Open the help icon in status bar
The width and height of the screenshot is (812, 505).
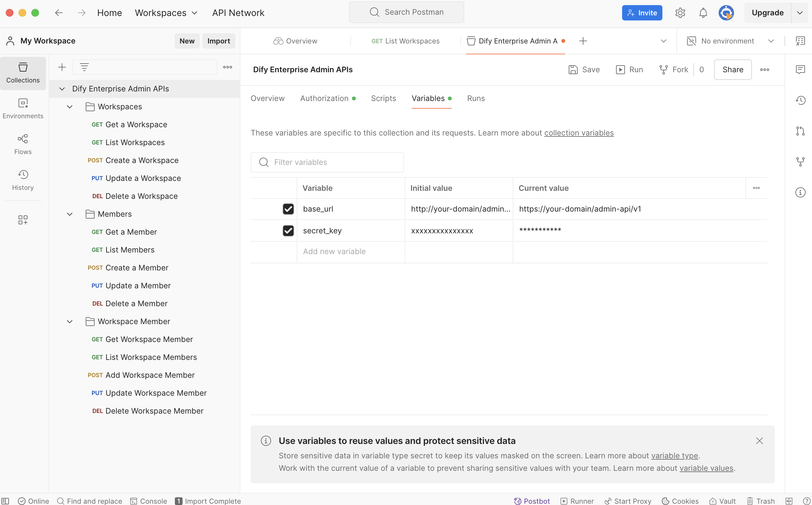[806, 501]
